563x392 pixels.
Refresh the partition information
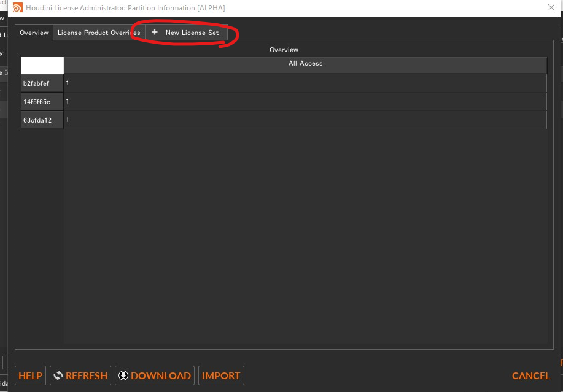[x=80, y=375]
